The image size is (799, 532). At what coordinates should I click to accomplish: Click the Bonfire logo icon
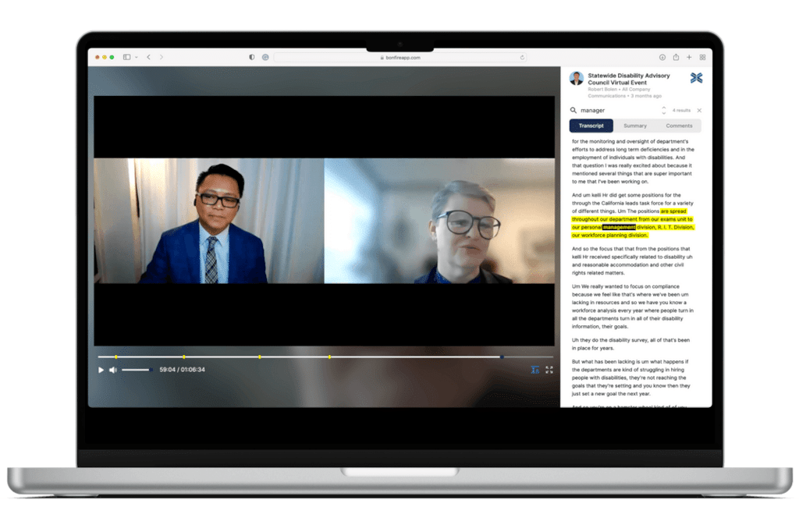696,78
